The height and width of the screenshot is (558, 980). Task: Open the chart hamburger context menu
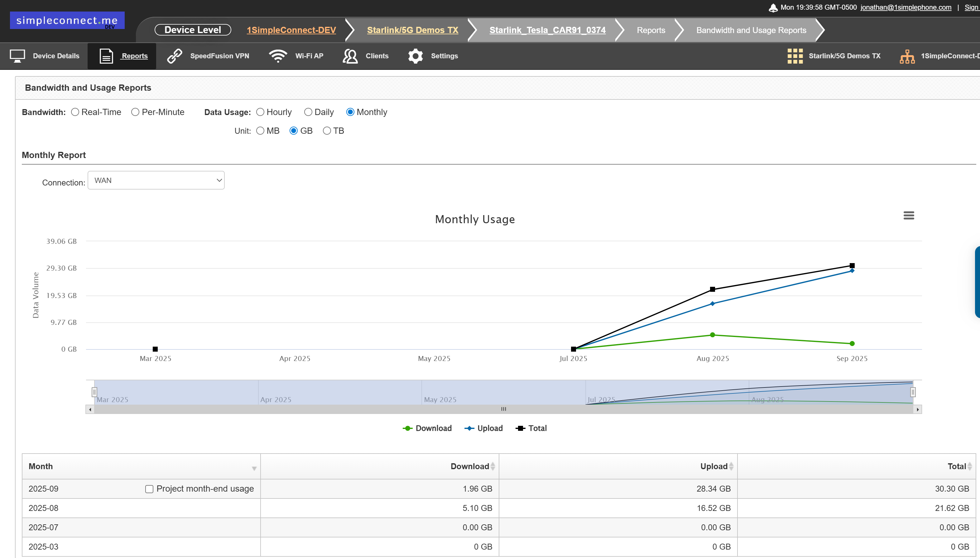click(x=908, y=215)
